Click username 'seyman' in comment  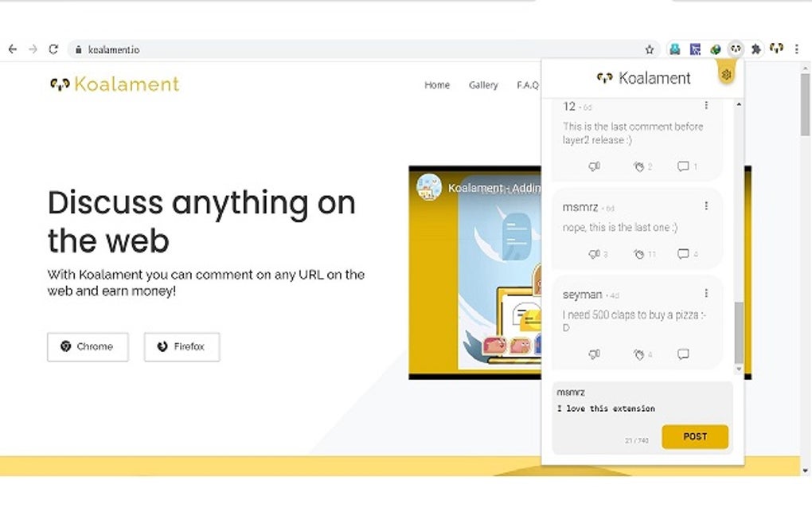tap(582, 294)
